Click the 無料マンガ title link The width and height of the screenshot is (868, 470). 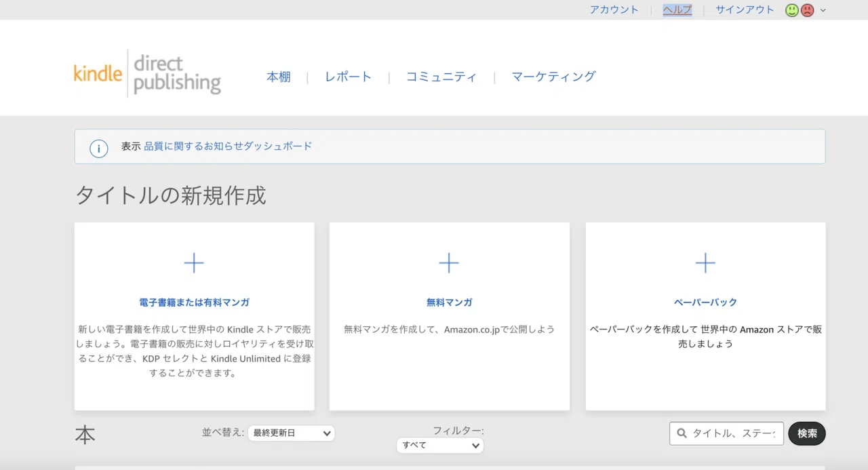[449, 302]
